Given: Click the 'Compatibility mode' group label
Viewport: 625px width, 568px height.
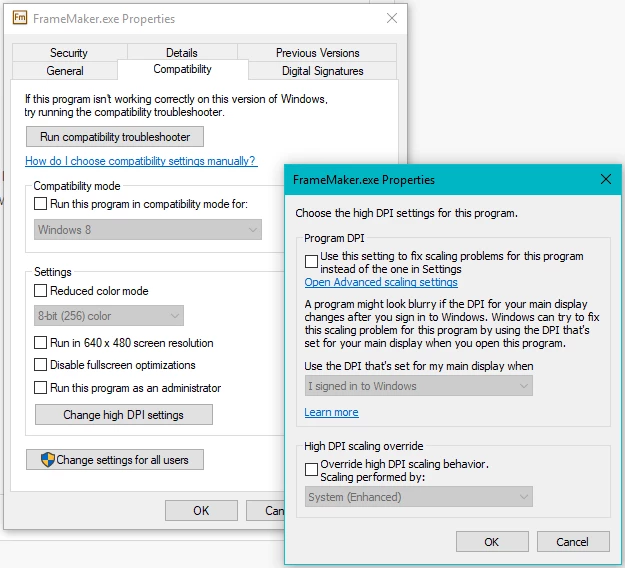Looking at the screenshot, I should tap(77, 186).
